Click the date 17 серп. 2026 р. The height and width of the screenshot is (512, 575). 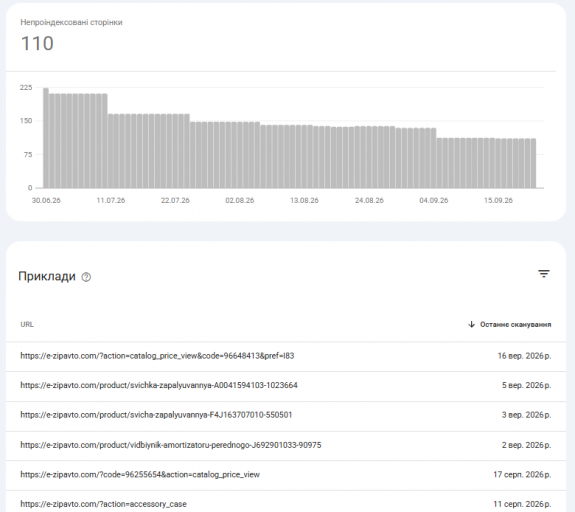[x=522, y=475]
